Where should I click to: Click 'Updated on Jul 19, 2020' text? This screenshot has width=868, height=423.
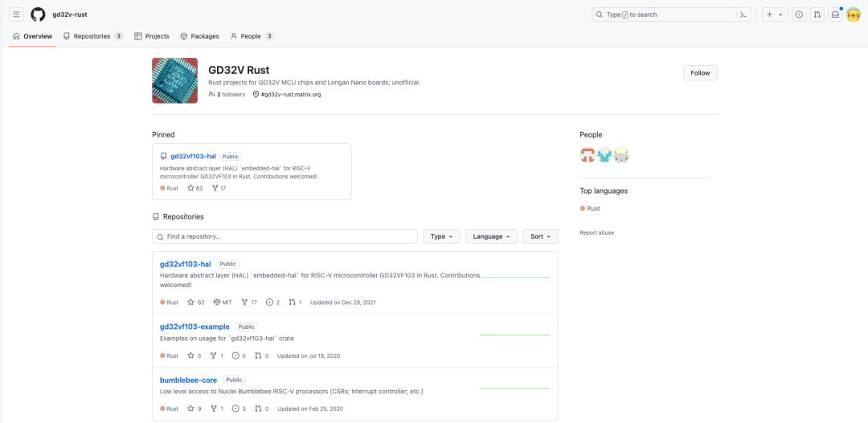[309, 355]
